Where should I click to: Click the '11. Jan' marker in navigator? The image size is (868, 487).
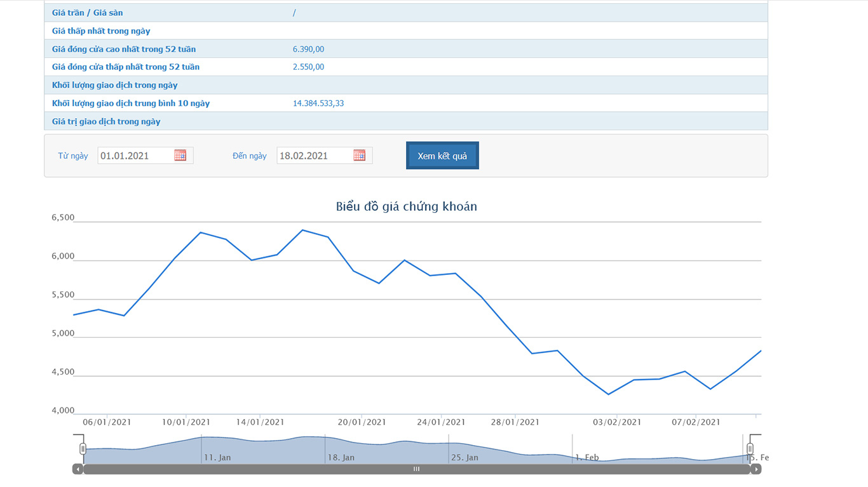point(217,457)
